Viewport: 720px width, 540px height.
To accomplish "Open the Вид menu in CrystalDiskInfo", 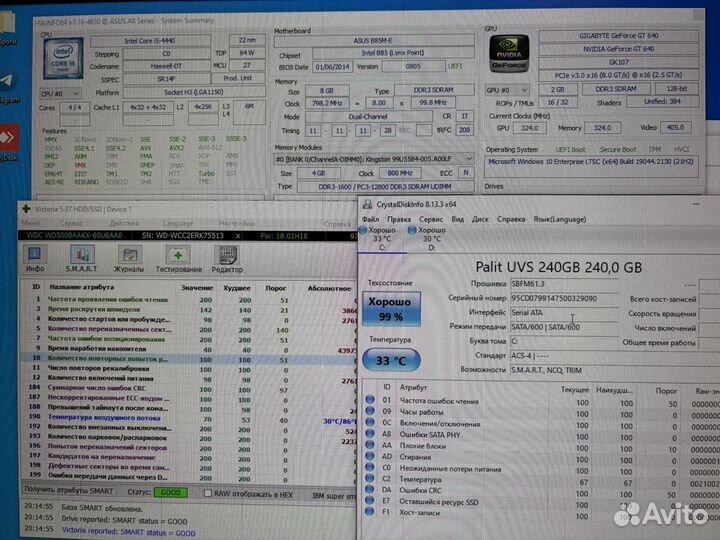I will pos(457,219).
